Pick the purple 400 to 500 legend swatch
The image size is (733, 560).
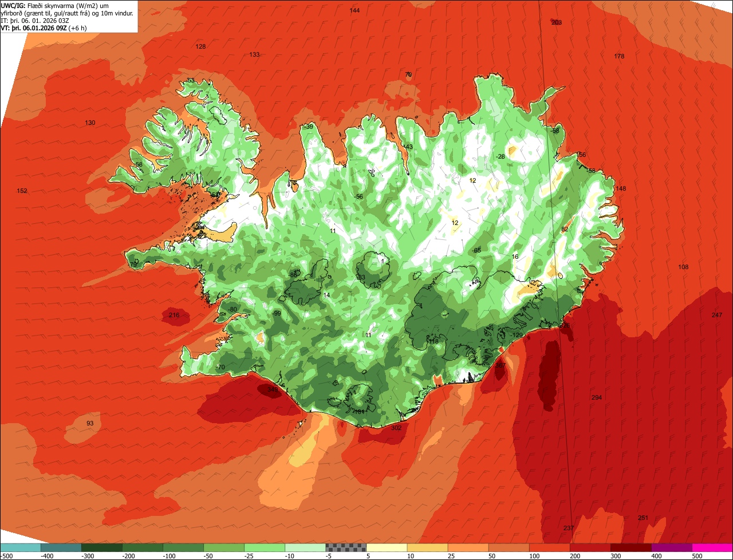672,547
